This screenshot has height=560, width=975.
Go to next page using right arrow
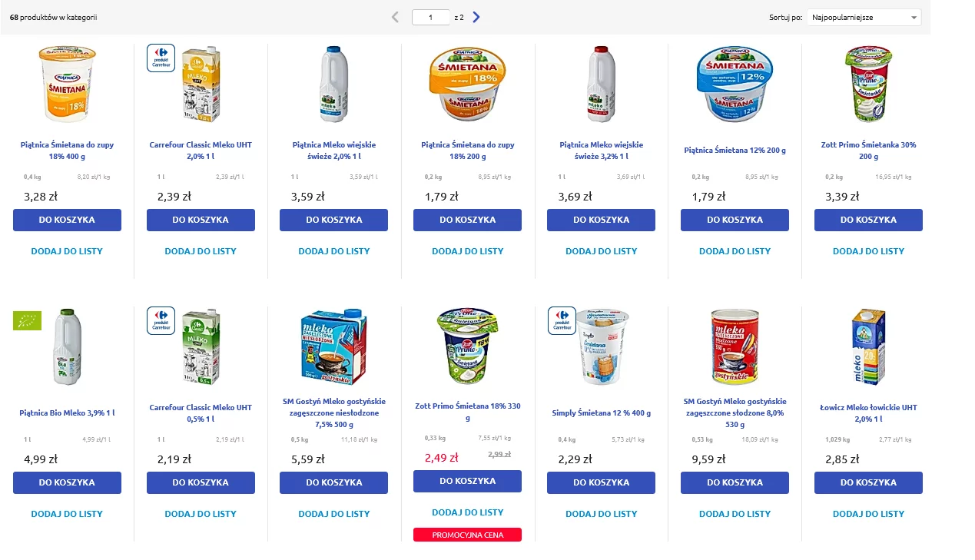click(x=476, y=17)
